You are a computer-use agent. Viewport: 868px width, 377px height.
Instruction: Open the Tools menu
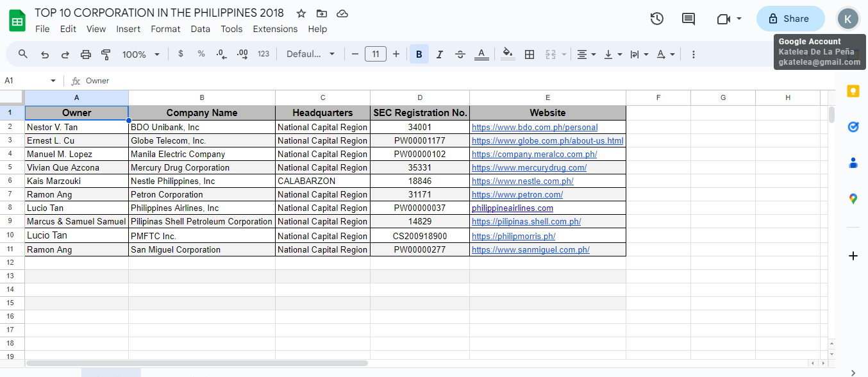point(231,29)
